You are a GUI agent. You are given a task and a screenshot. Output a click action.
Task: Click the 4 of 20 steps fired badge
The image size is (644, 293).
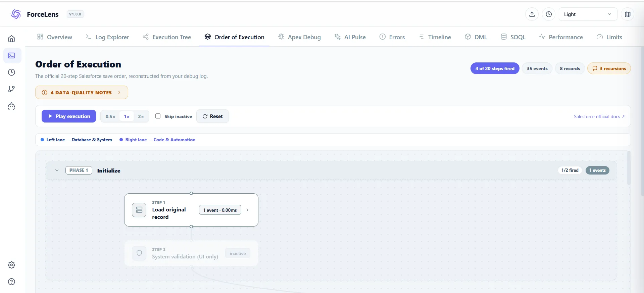click(x=495, y=68)
